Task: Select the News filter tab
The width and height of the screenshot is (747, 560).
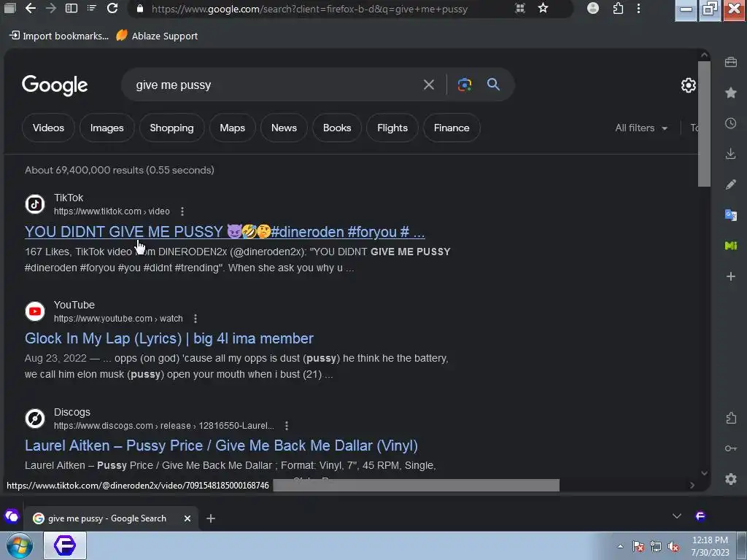Action: pos(284,128)
